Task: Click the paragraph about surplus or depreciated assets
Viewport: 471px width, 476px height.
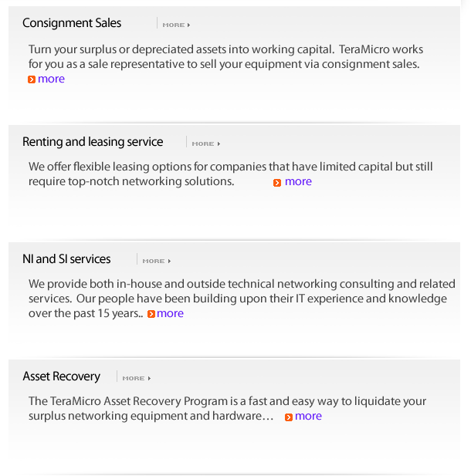Action: (x=225, y=56)
